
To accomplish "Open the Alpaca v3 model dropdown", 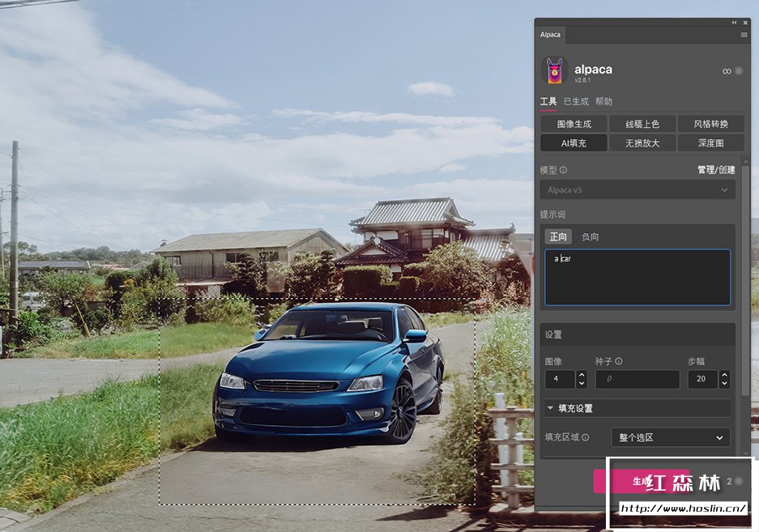I will coord(637,189).
